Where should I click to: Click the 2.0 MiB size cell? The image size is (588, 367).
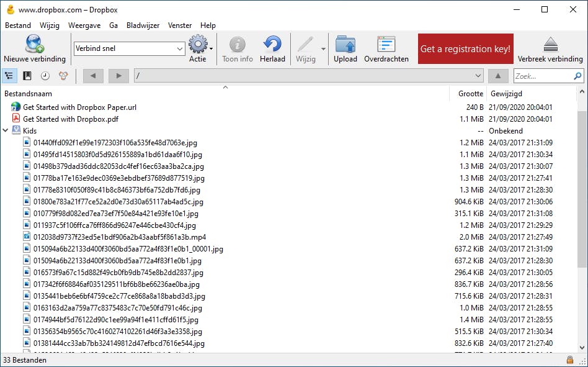click(x=471, y=237)
